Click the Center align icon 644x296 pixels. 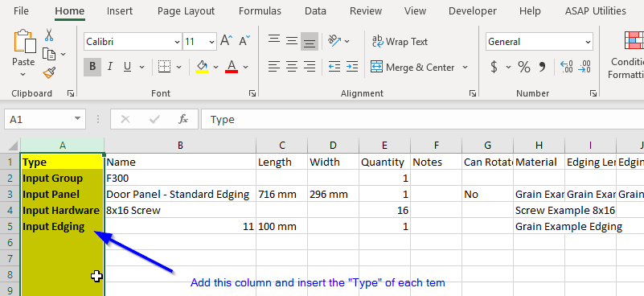point(292,67)
